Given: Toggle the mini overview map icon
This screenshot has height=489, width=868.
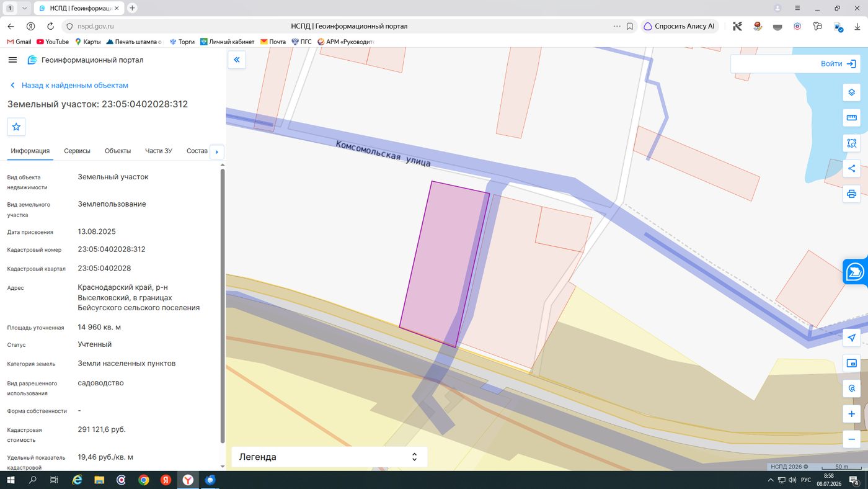Looking at the screenshot, I should (851, 363).
